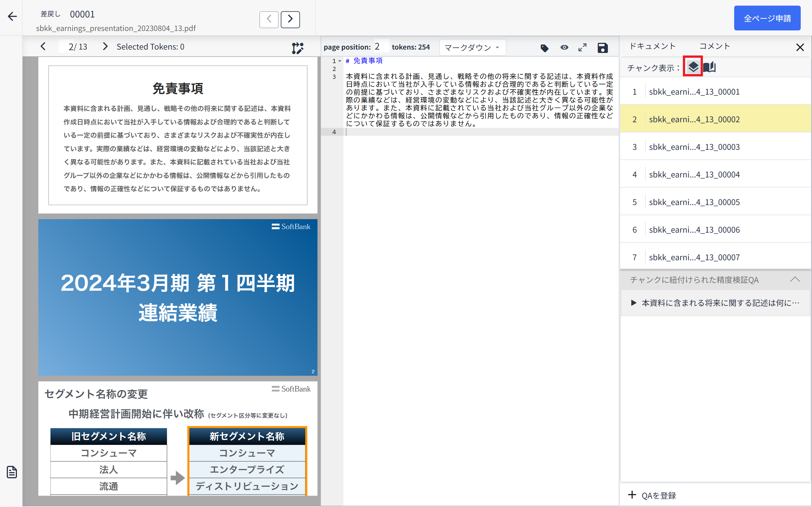Switch to the ドキュメント tab
This screenshot has width=812, height=507.
[652, 46]
